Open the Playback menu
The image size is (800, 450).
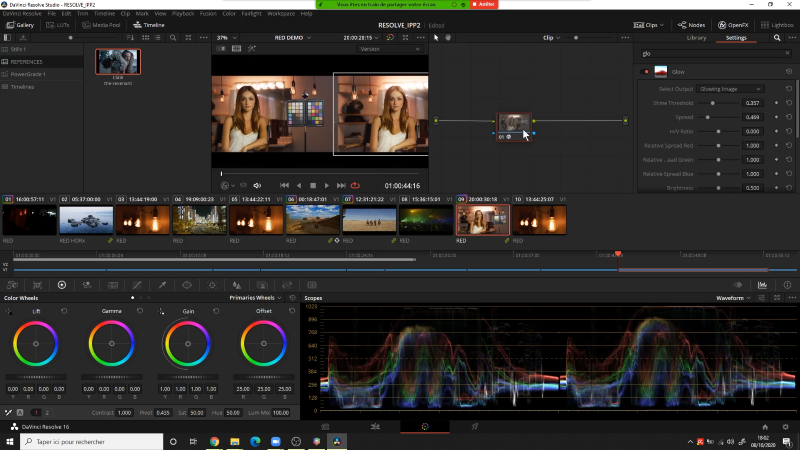coord(183,13)
